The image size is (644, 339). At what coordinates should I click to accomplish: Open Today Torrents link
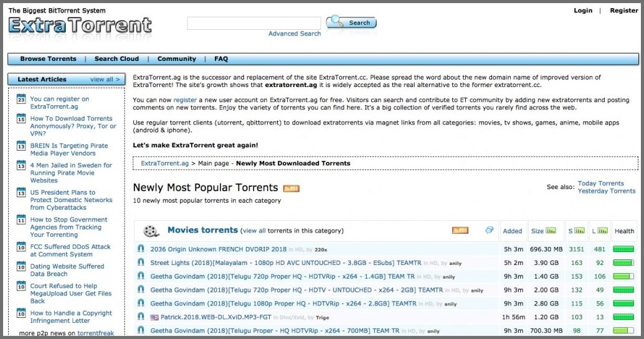tap(600, 183)
